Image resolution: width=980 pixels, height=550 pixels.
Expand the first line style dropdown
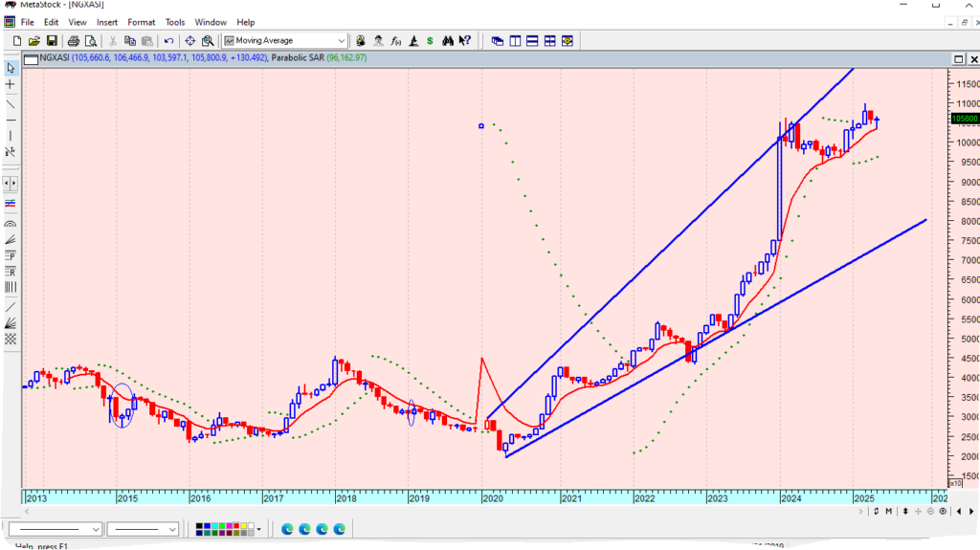tap(95, 529)
